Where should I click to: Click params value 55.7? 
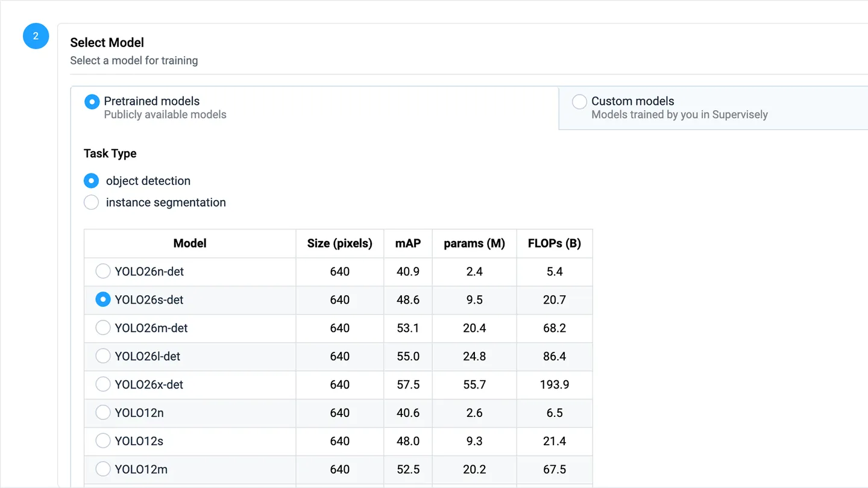tap(474, 385)
